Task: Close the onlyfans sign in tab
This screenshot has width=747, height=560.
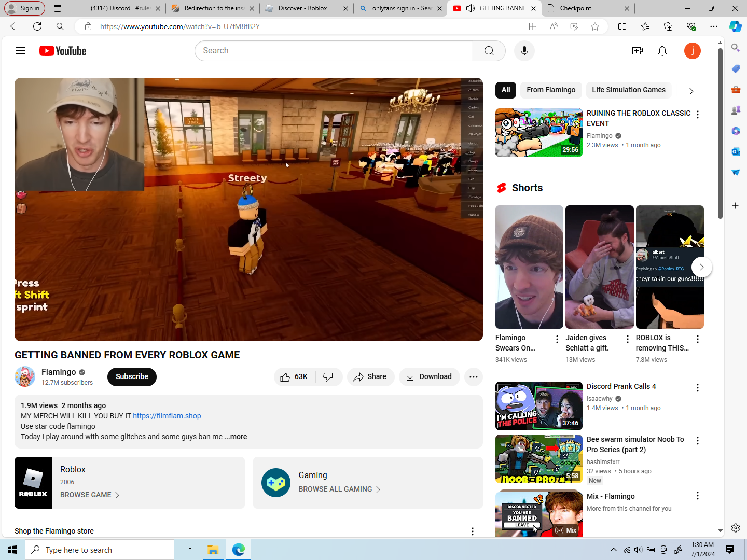Action: (x=439, y=8)
